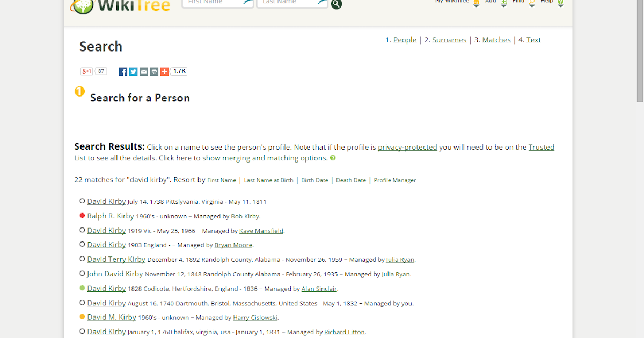Open manager Bob Kirby's profile

click(x=245, y=216)
